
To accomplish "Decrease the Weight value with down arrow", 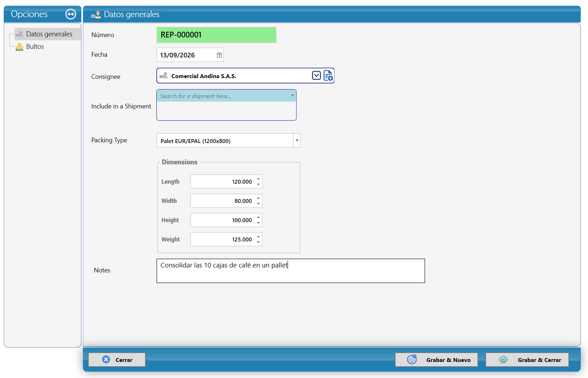I will click(x=258, y=242).
